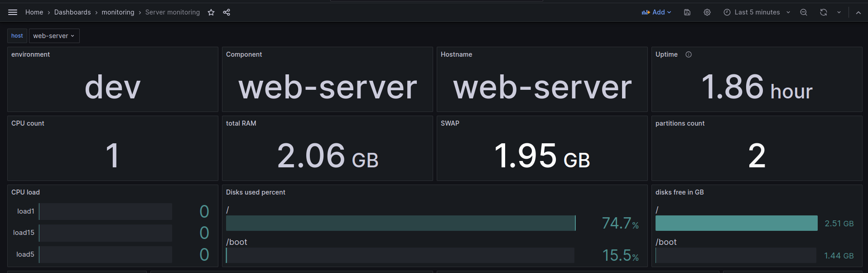Zoom out the time range
This screenshot has height=273, width=868.
pos(804,12)
